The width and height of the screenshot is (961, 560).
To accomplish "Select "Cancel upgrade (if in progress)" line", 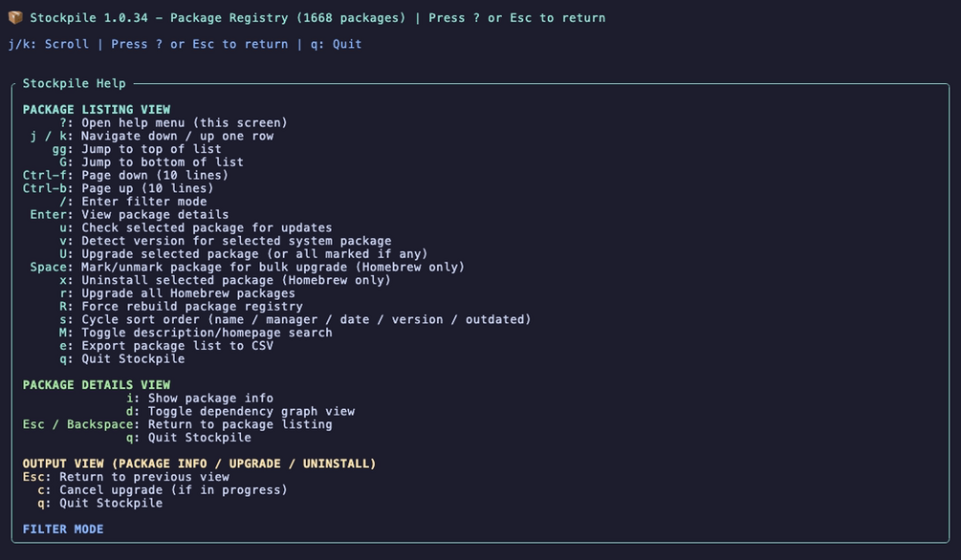I will pyautogui.click(x=163, y=490).
